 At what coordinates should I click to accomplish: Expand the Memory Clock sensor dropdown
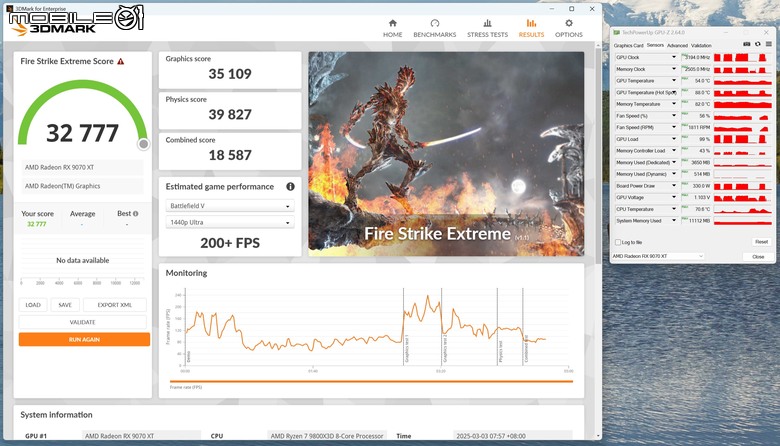tap(674, 69)
